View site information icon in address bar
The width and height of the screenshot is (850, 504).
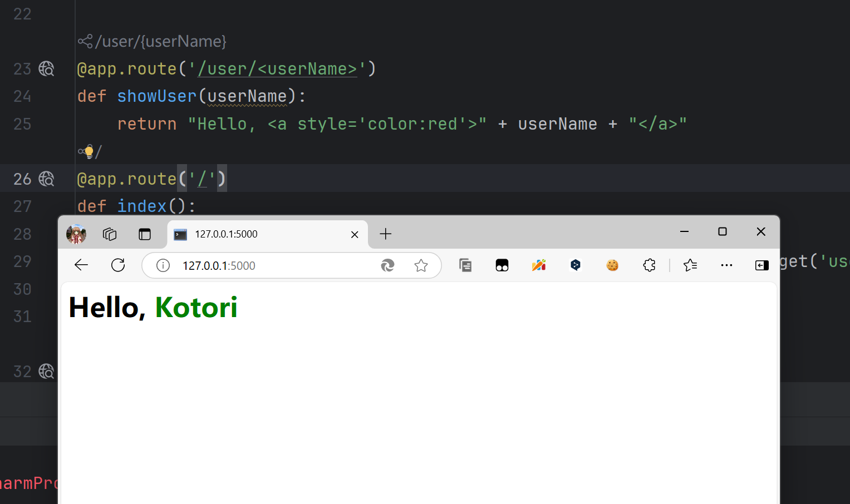(163, 266)
